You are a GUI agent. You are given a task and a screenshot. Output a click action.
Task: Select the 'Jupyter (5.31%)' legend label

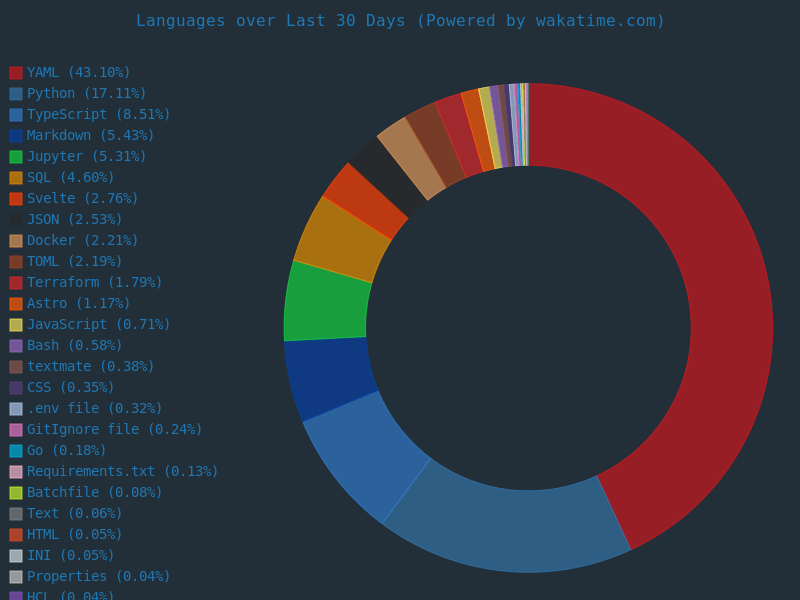[x=87, y=156]
